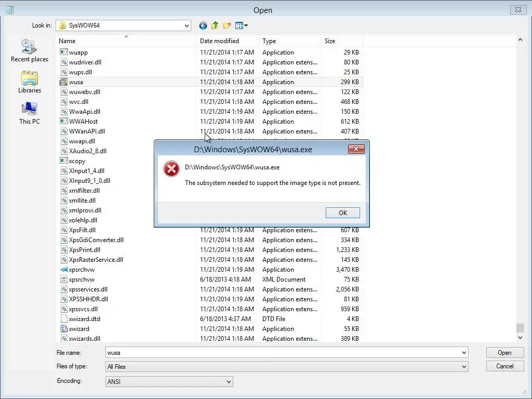The width and height of the screenshot is (532, 399).
Task: Expand the File name dropdown arrow
Action: click(x=464, y=353)
